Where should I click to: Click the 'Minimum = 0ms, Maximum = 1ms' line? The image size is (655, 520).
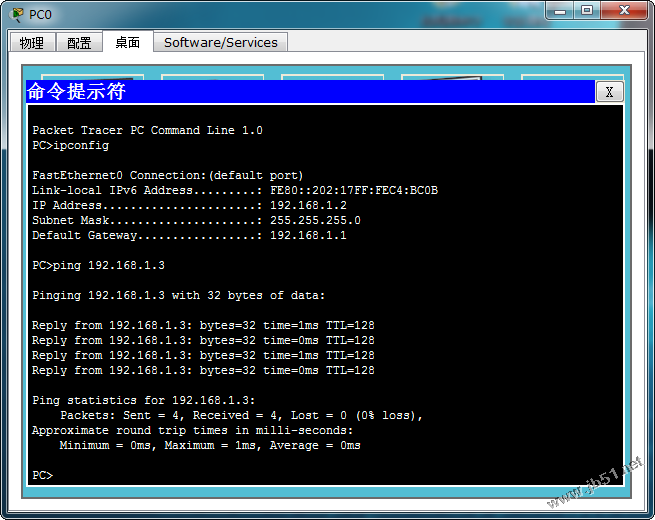(210, 445)
